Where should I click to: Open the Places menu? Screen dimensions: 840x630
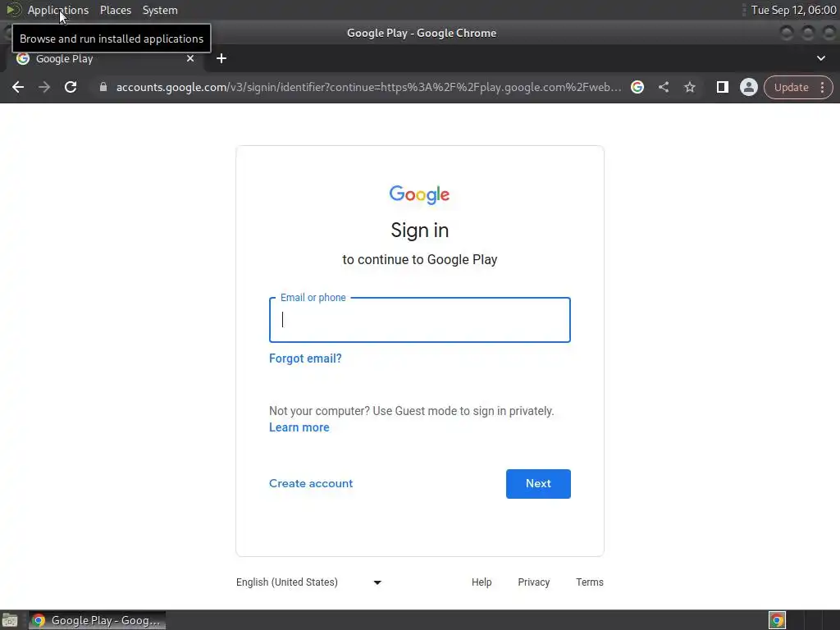click(115, 10)
